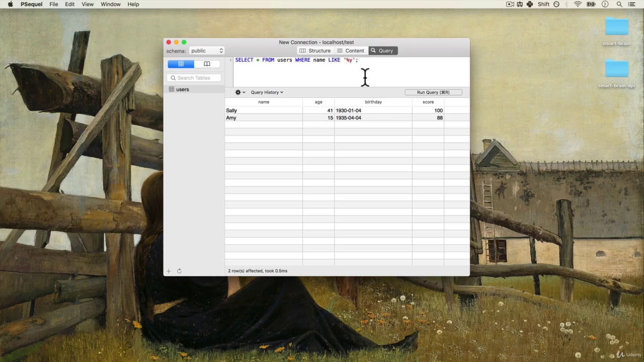Screen dimensions: 644x362
Task: Click the Run Query button
Action: point(433,93)
